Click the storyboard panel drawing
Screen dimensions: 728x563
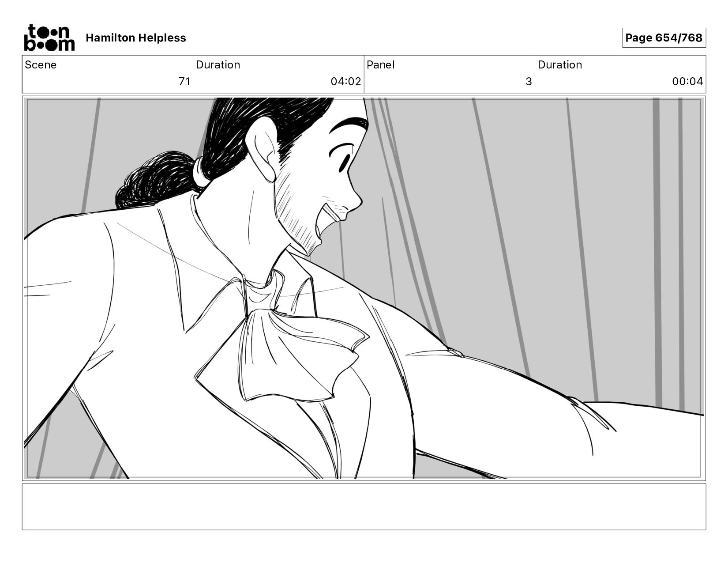click(364, 288)
